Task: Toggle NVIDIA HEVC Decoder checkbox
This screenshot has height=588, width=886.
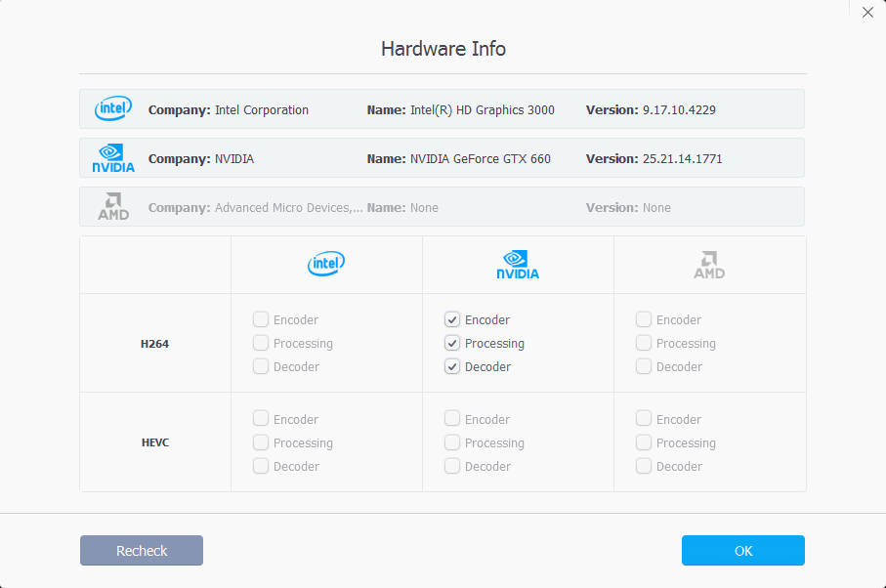Action: (452, 466)
